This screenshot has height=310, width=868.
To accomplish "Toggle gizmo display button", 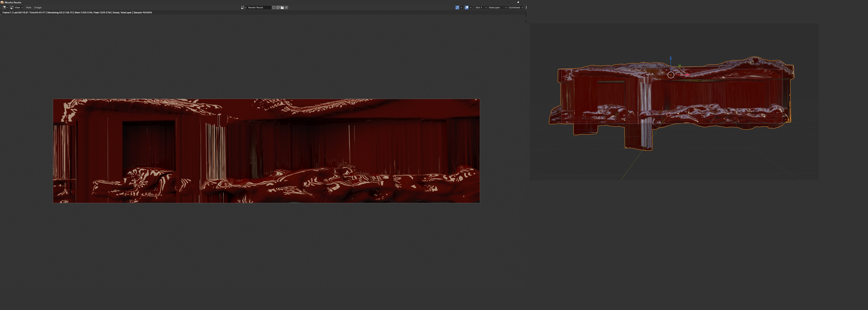I will 457,7.
